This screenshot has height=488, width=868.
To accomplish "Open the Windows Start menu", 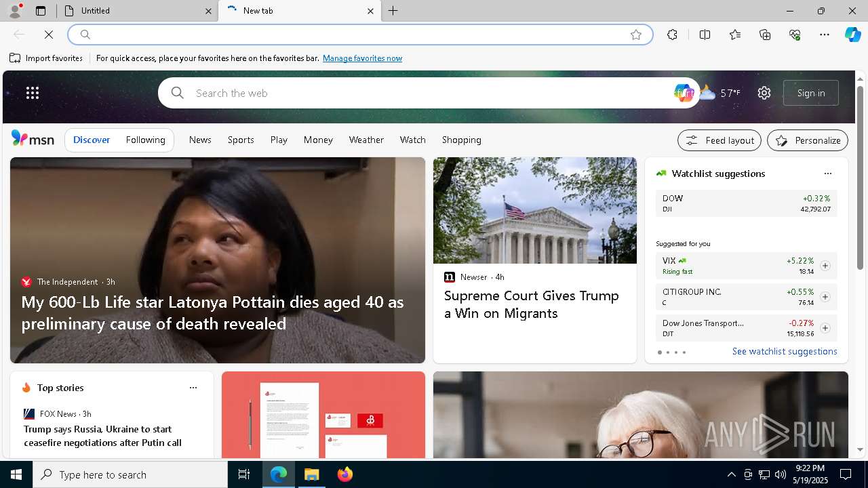I will point(16,474).
